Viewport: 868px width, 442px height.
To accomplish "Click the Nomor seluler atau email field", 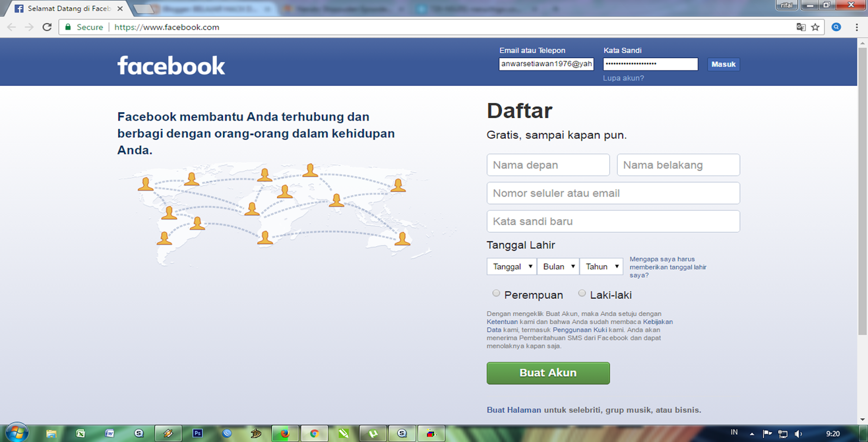I will tap(613, 193).
